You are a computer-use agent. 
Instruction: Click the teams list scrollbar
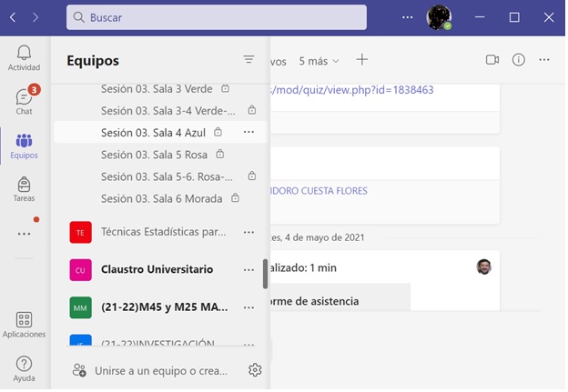(x=265, y=274)
